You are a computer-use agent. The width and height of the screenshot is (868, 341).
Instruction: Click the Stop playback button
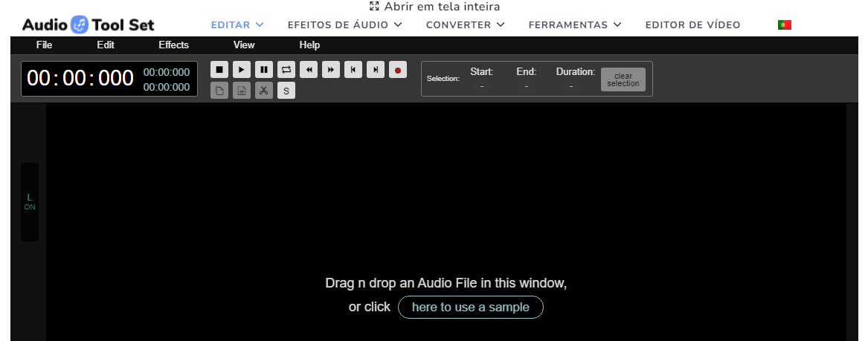[x=219, y=70]
